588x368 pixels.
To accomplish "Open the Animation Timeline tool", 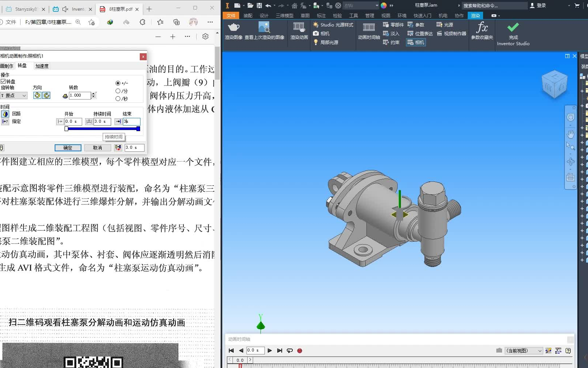I will (x=369, y=30).
